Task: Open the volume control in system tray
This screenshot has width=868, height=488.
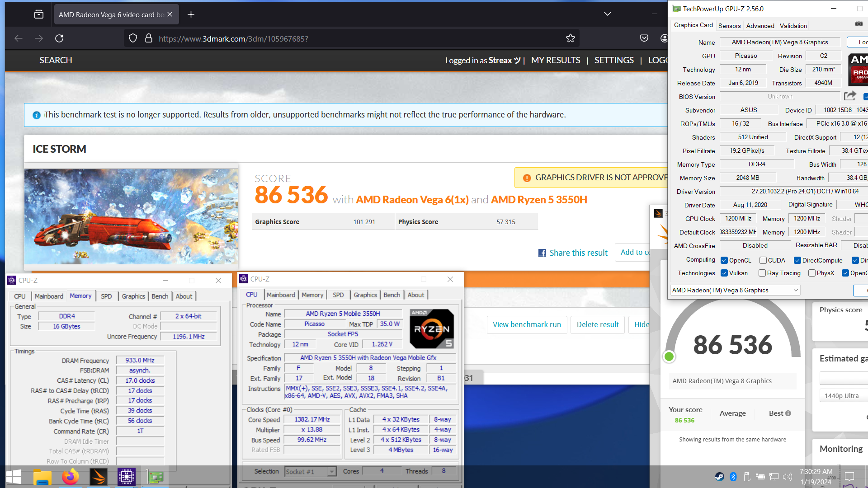Action: 788,477
